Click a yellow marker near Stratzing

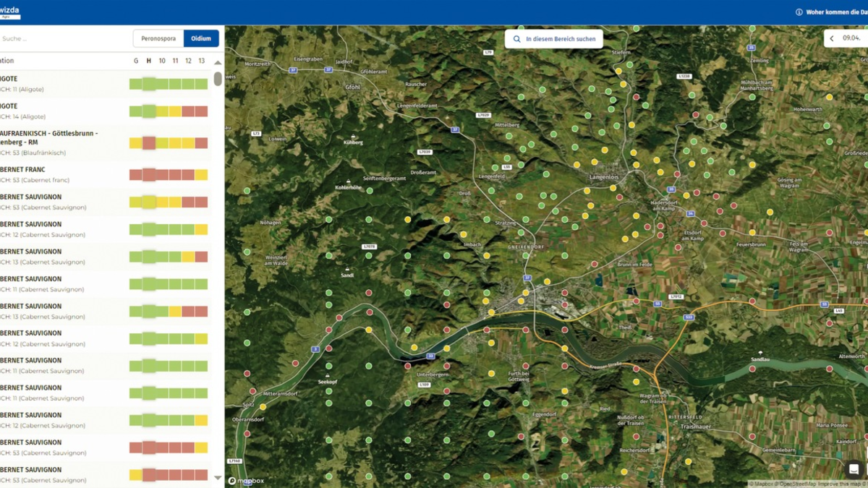click(x=463, y=234)
